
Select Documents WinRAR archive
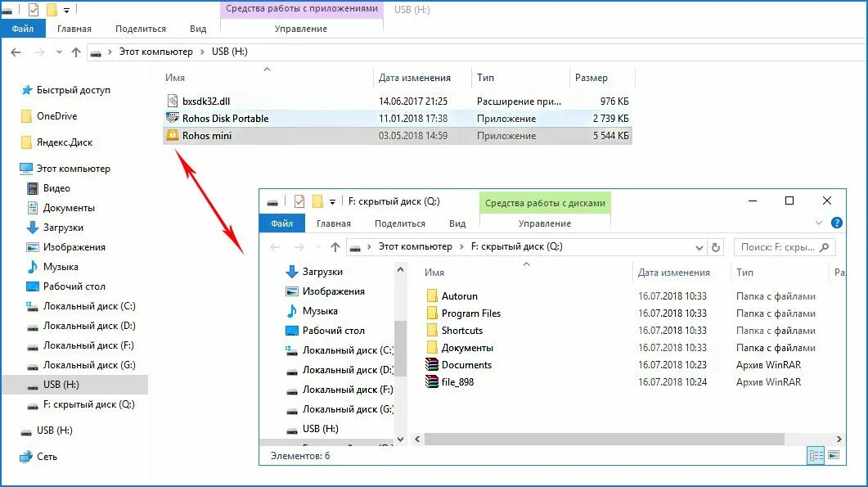(x=466, y=364)
